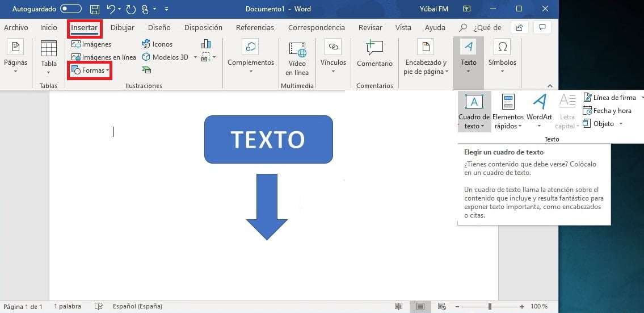Click the TEXTO rounded rectangle shape

tap(268, 139)
